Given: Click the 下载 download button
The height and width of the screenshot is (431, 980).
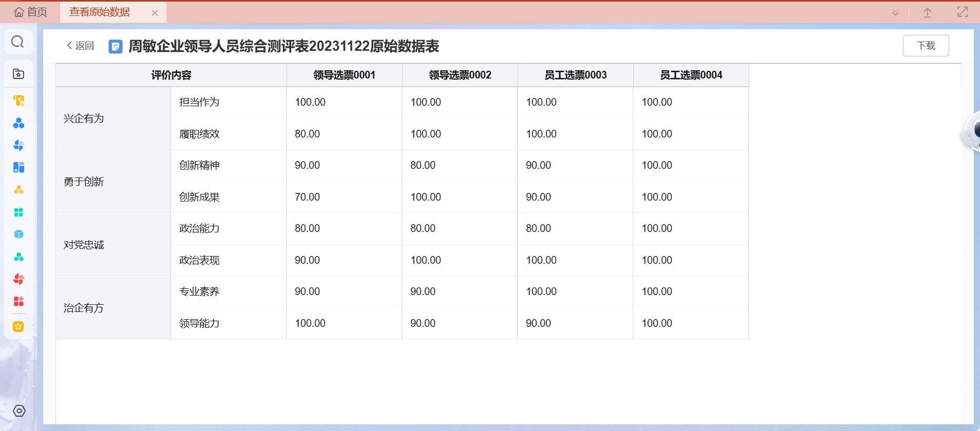Looking at the screenshot, I should [926, 46].
